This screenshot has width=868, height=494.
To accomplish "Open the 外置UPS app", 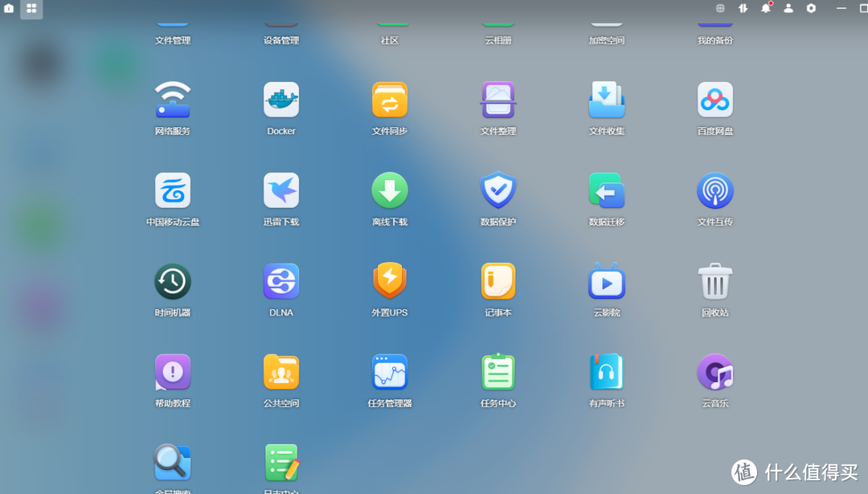I will (390, 281).
